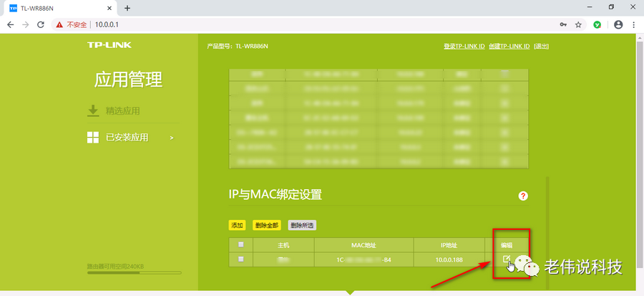Expand 已安装应用 chevron arrow

172,138
